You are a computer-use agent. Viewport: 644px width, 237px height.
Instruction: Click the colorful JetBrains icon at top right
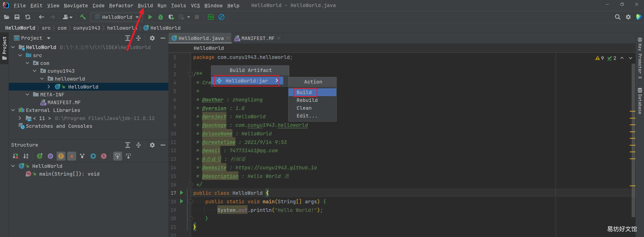tap(639, 17)
